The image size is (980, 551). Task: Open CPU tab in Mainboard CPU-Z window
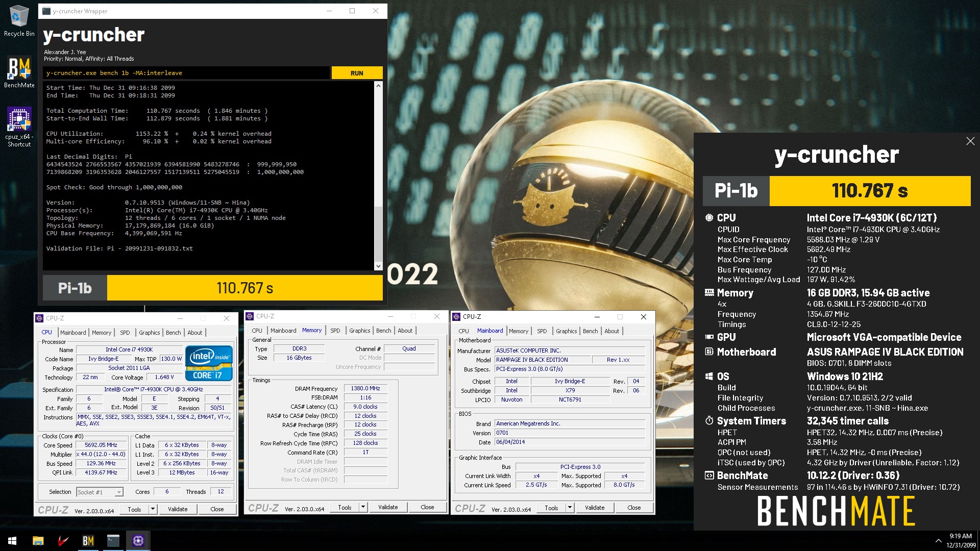pos(463,331)
